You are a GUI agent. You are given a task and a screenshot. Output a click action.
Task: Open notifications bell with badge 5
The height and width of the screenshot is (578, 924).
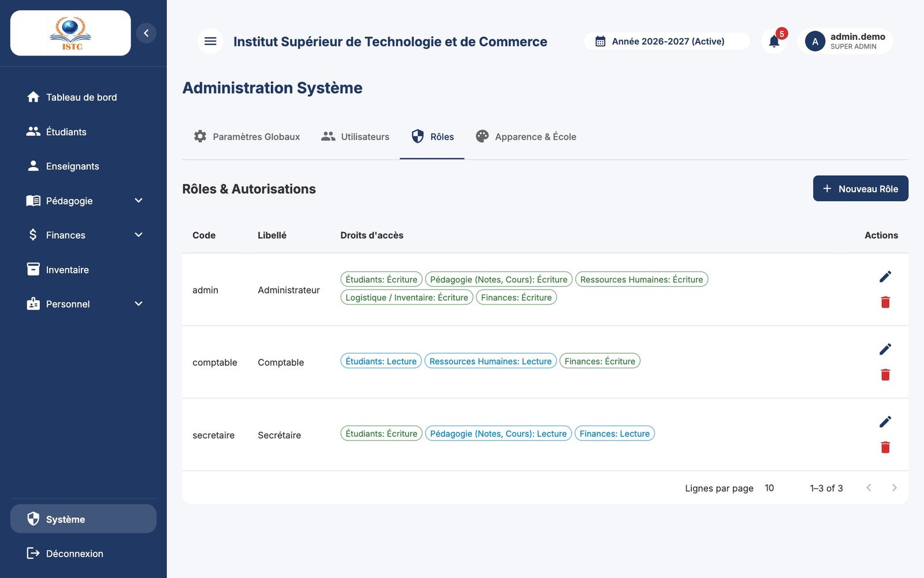pos(774,41)
